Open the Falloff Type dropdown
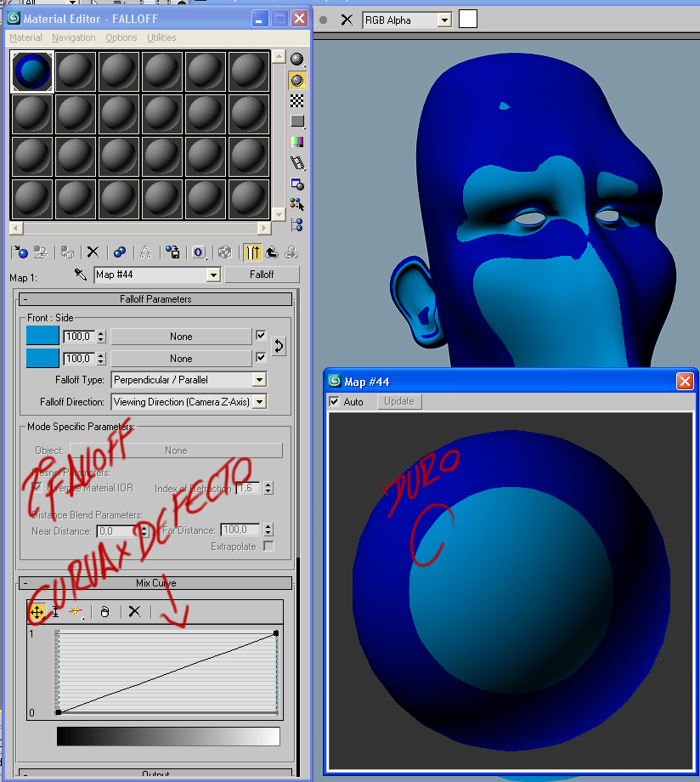700x782 pixels. (x=259, y=380)
